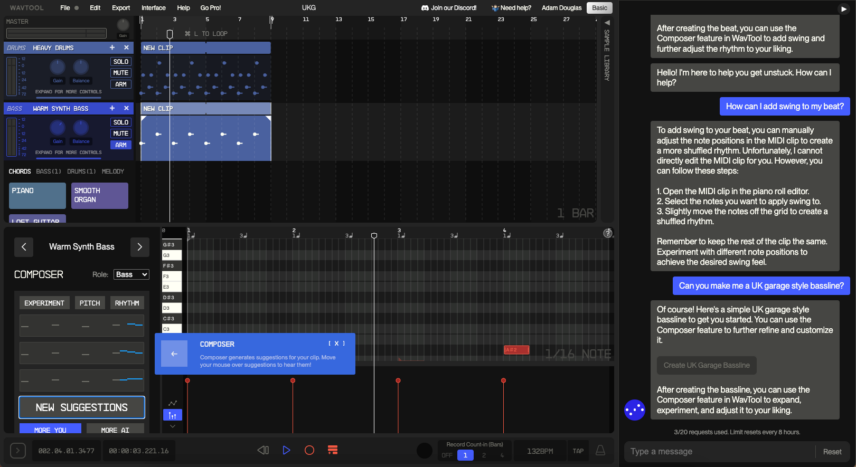Set record count-in to OFF
856x467 pixels.
(x=447, y=455)
